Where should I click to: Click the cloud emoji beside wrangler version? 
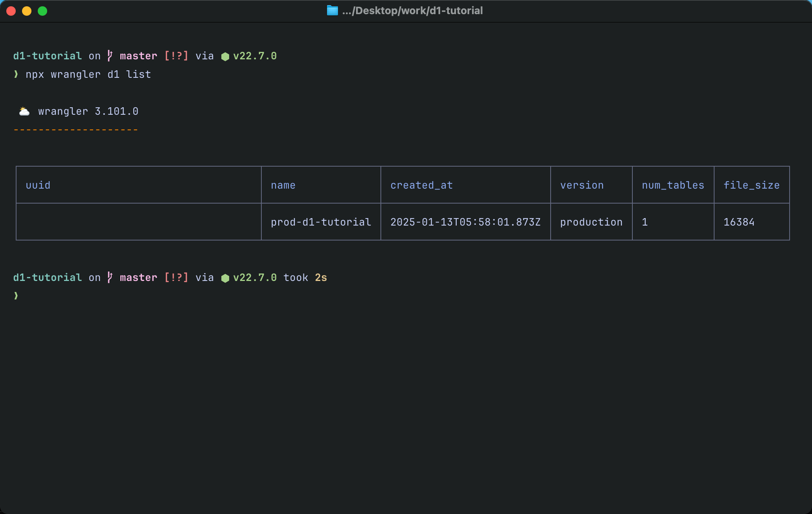pyautogui.click(x=24, y=112)
